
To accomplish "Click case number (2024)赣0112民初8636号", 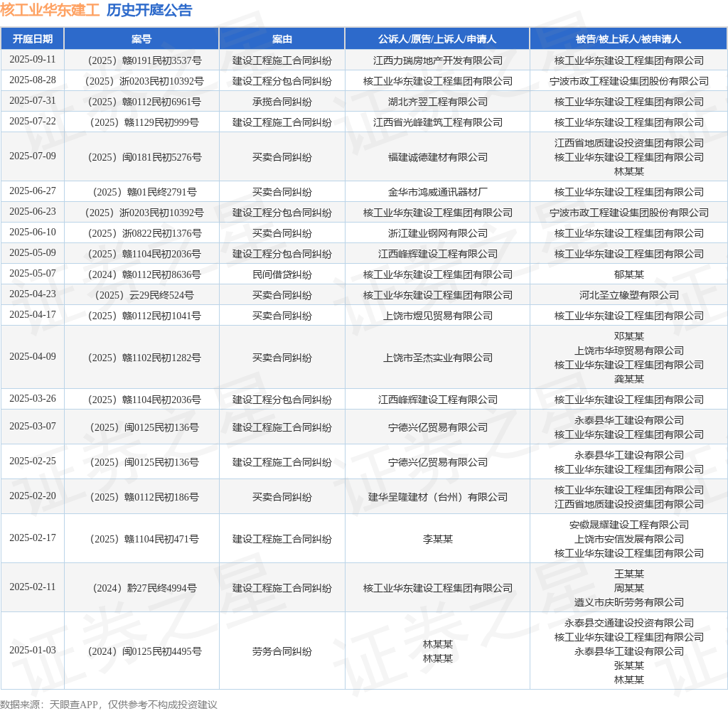I will coord(144,274).
